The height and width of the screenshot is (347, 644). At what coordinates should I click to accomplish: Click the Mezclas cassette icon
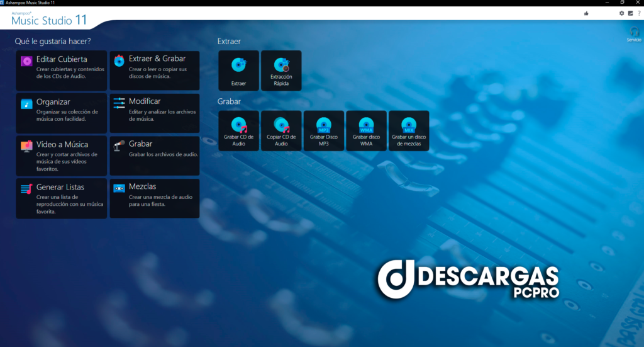point(119,188)
